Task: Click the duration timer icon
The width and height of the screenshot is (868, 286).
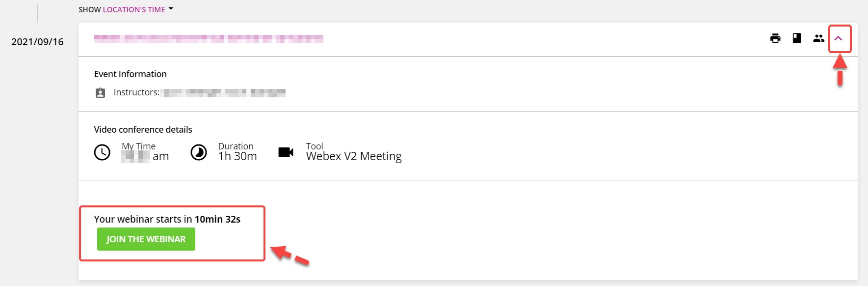Action: (x=199, y=152)
